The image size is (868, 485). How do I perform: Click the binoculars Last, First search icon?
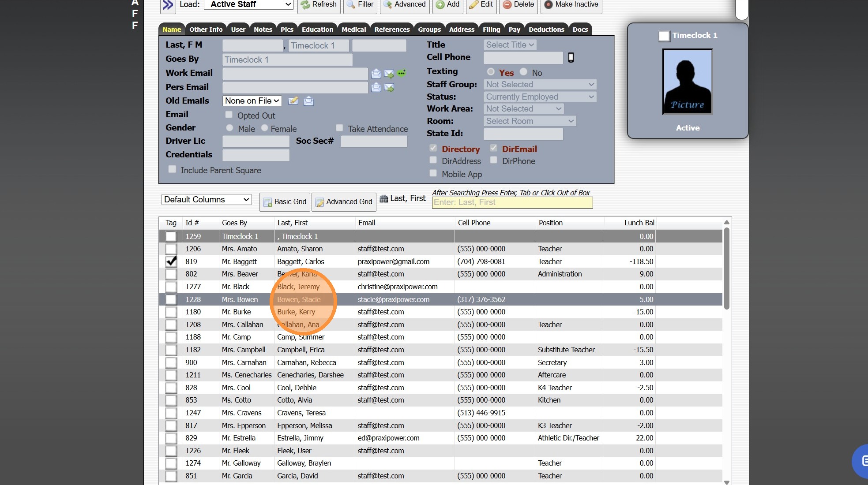(x=384, y=199)
